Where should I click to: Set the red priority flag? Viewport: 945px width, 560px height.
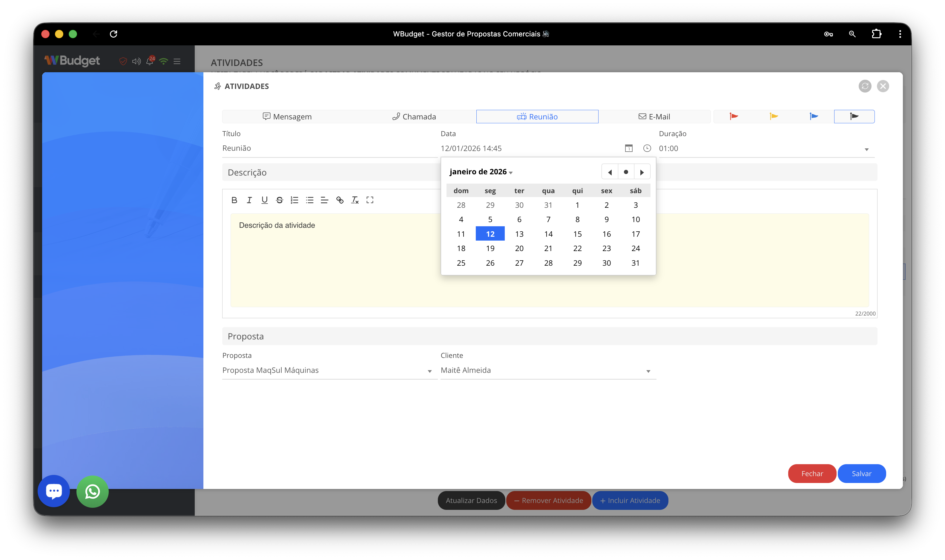coord(734,116)
